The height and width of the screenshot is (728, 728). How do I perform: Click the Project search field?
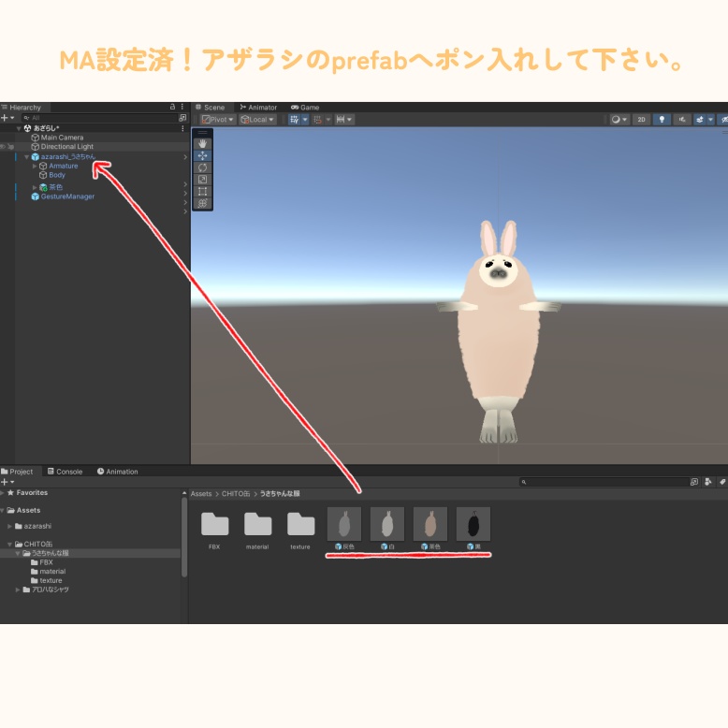click(x=604, y=482)
